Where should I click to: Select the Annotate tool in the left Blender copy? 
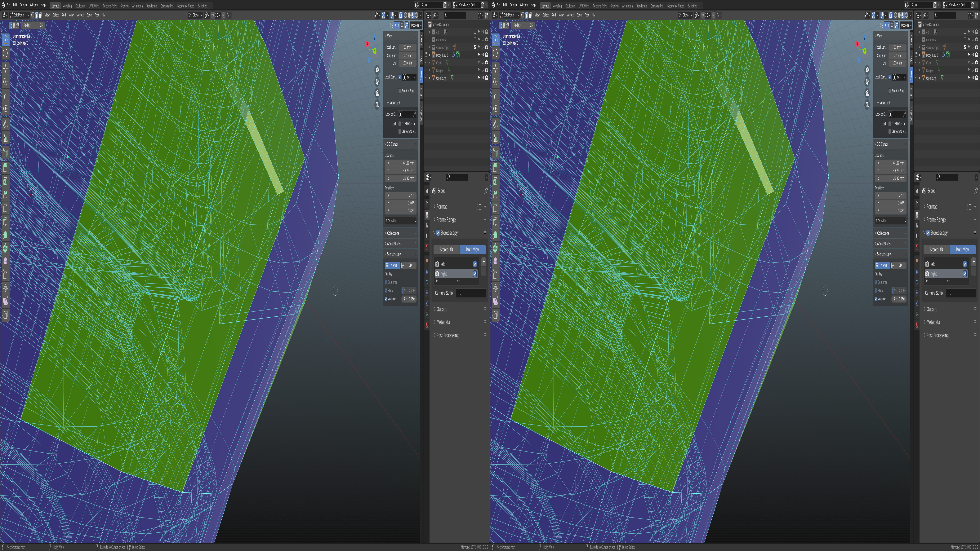click(x=5, y=124)
